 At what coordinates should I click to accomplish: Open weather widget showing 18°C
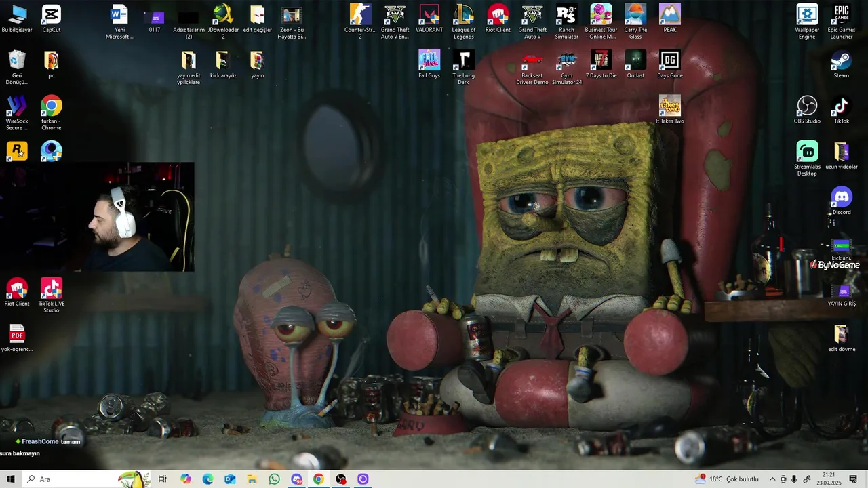pos(727,479)
